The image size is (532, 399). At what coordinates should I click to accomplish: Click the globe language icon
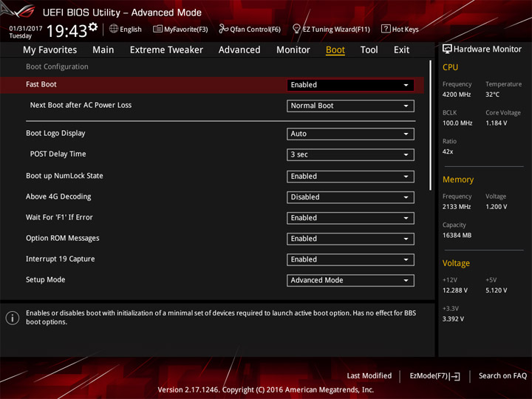pos(114,29)
